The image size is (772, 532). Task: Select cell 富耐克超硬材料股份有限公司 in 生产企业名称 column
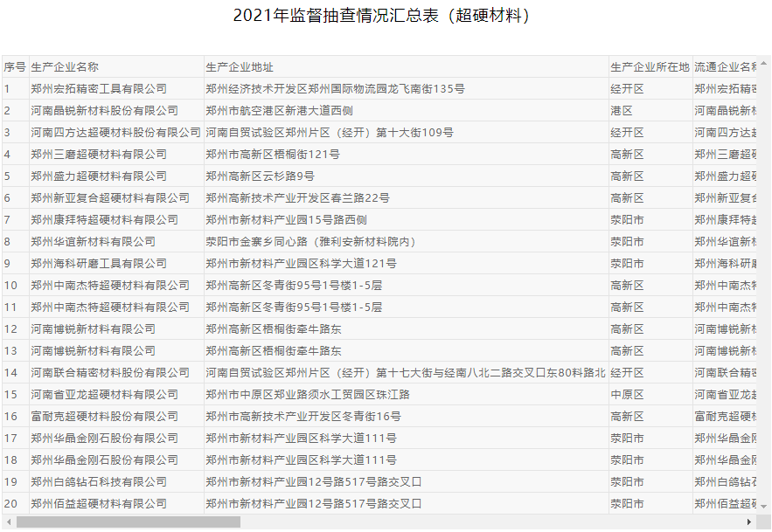[116, 417]
